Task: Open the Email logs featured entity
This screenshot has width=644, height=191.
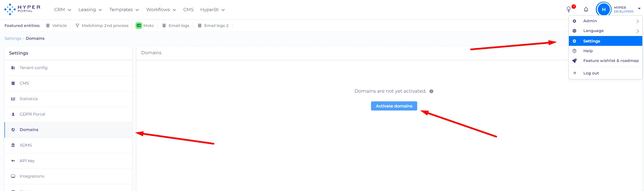Action: [176, 26]
